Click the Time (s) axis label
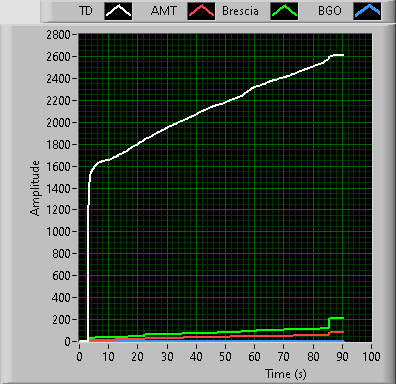Image resolution: width=396 pixels, height=384 pixels. point(286,374)
